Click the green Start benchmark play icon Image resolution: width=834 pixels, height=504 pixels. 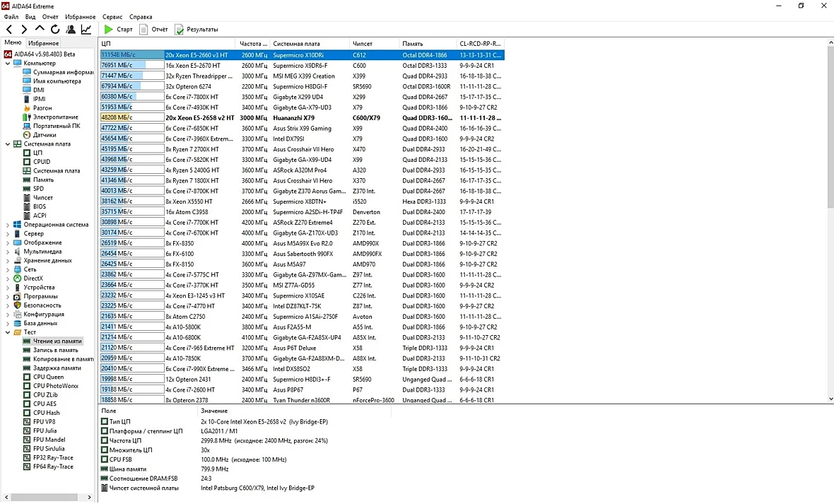[x=109, y=29]
